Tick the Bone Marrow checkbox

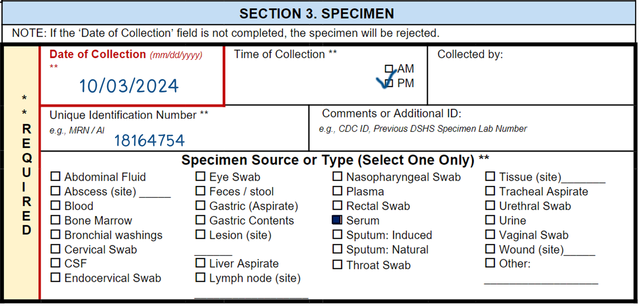point(55,220)
